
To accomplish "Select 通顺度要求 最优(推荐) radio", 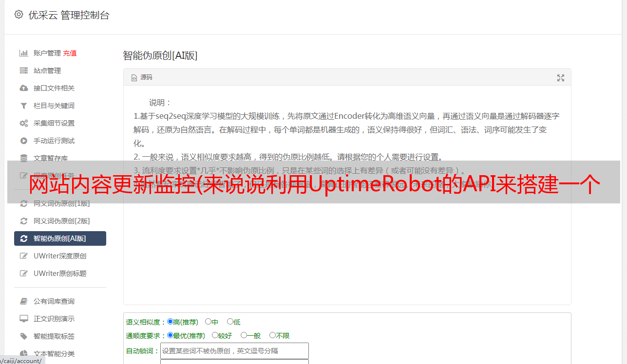I will pyautogui.click(x=170, y=335).
